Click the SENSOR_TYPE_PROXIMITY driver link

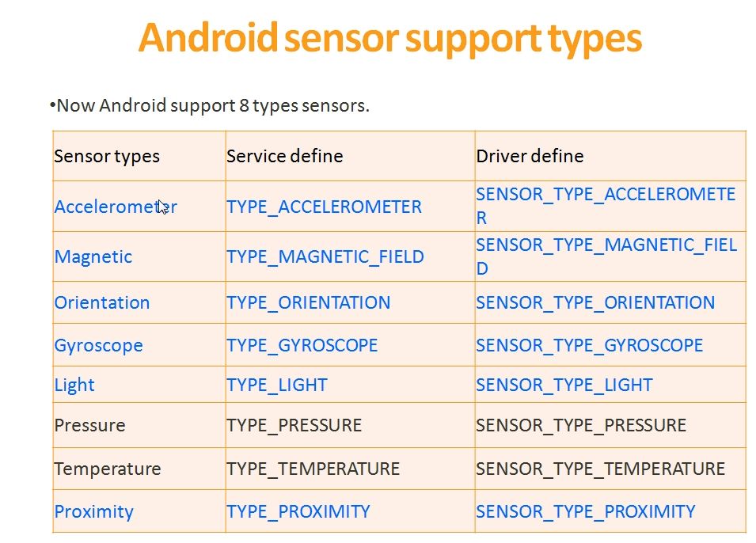click(x=586, y=511)
